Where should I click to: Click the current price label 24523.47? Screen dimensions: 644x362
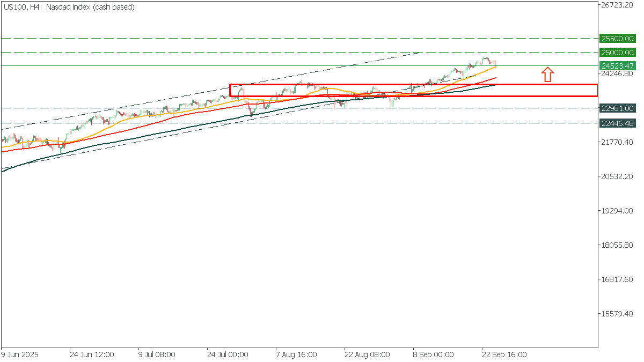click(617, 65)
